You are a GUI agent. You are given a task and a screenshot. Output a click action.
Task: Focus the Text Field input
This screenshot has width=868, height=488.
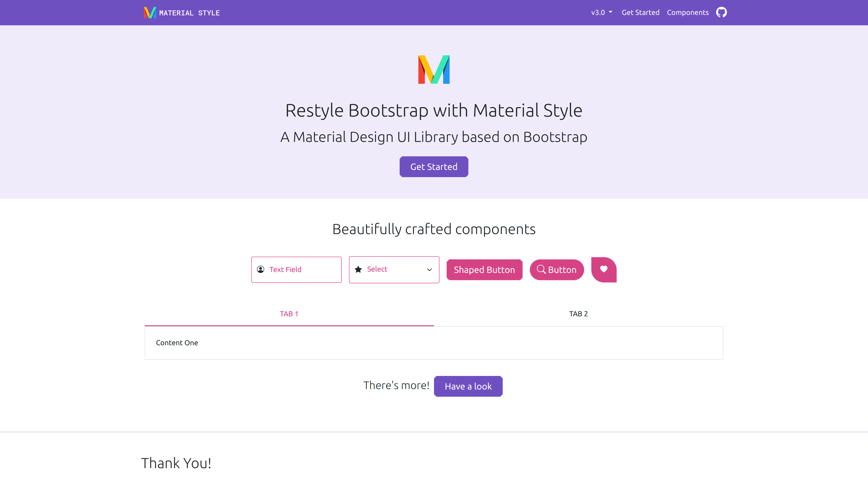[x=297, y=270]
